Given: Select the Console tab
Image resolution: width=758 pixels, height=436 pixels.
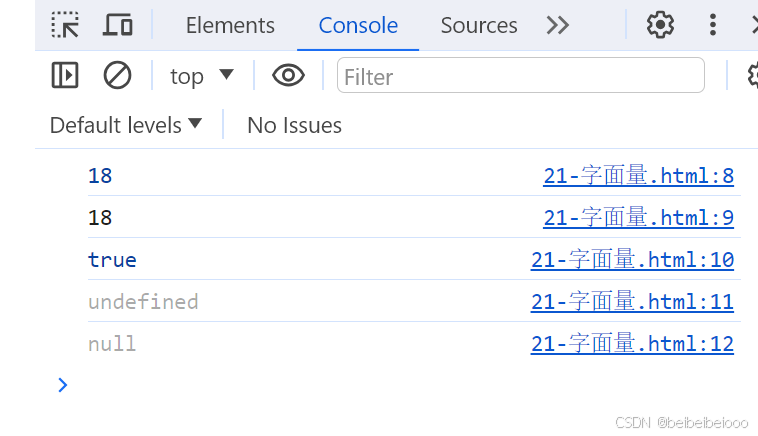Looking at the screenshot, I should [x=358, y=25].
